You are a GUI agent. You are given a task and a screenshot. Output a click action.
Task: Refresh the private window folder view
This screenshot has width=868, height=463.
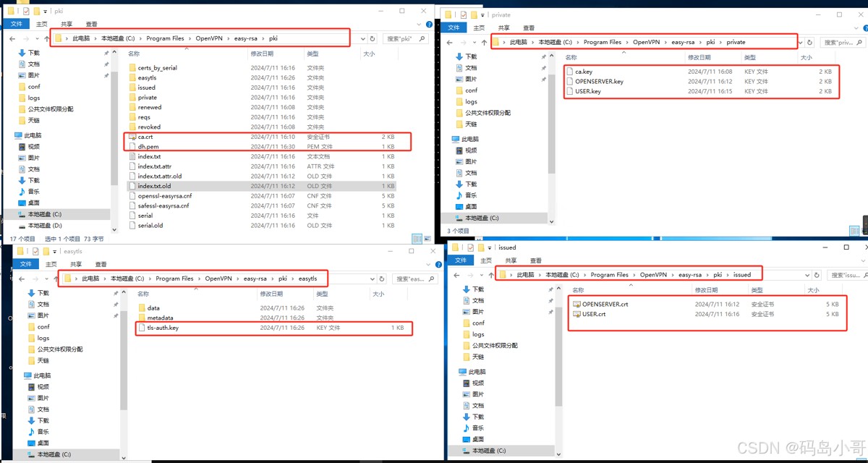pyautogui.click(x=810, y=42)
